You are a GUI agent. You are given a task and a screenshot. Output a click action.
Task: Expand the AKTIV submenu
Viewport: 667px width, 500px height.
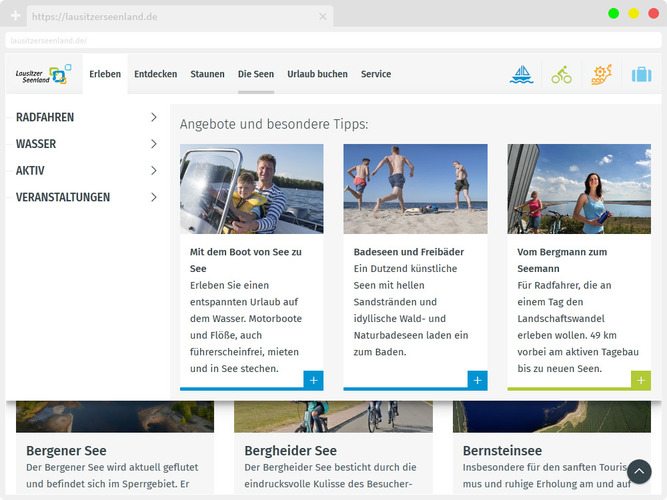tap(153, 171)
